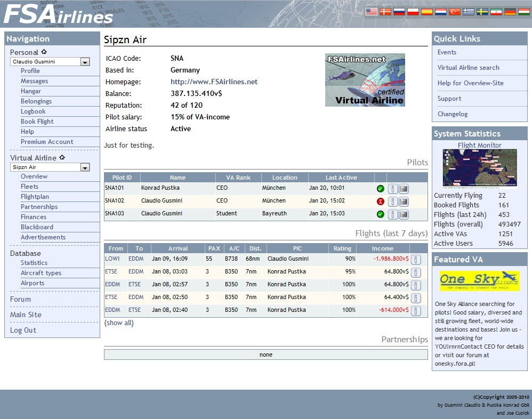Click Virtual Airline search quick link
Image resolution: width=532 pixels, height=419 pixels.
[x=468, y=68]
